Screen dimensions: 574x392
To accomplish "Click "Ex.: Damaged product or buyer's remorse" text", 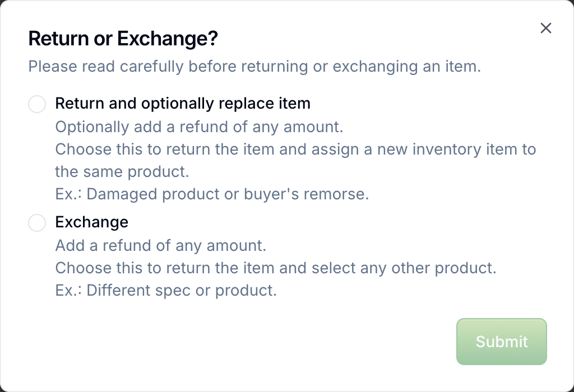I will pos(212,194).
